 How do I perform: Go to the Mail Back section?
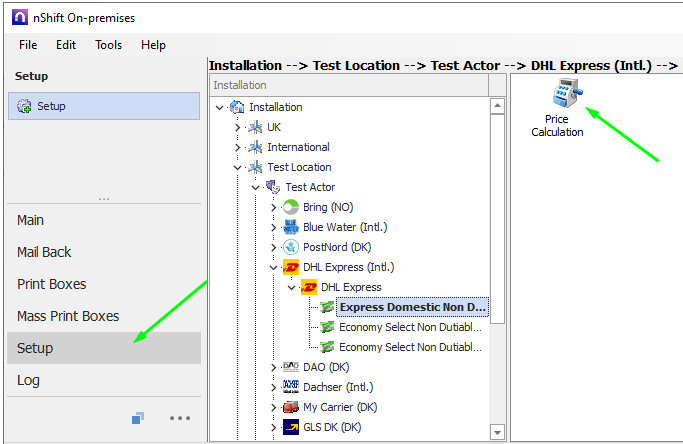(x=44, y=252)
